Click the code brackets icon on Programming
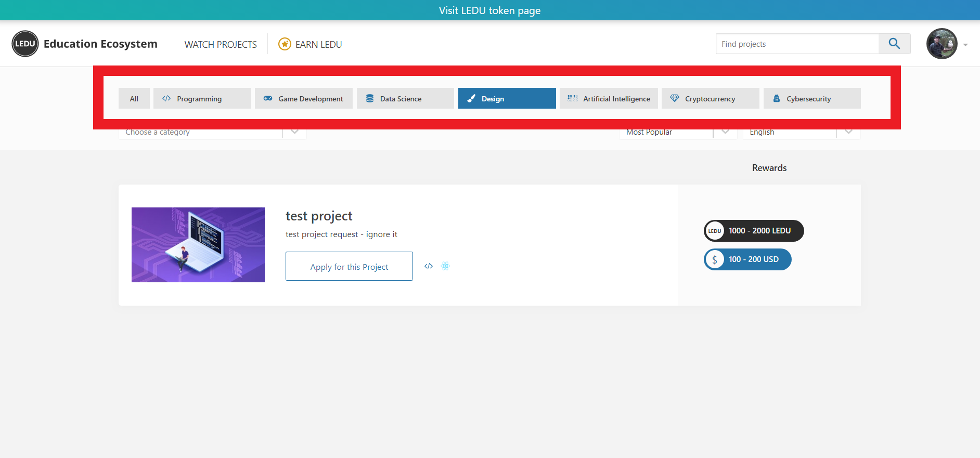 [x=166, y=98]
